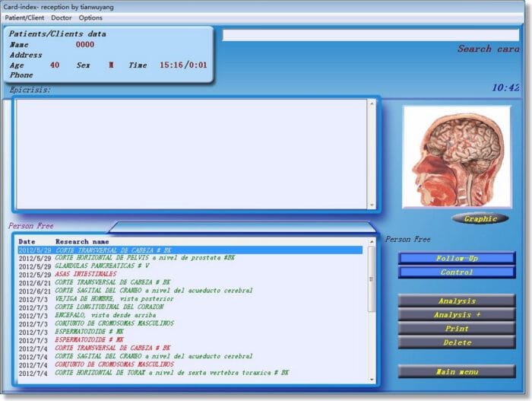The width and height of the screenshot is (532, 401).
Task: Click research list scrollbar down arrow
Action: (372, 379)
